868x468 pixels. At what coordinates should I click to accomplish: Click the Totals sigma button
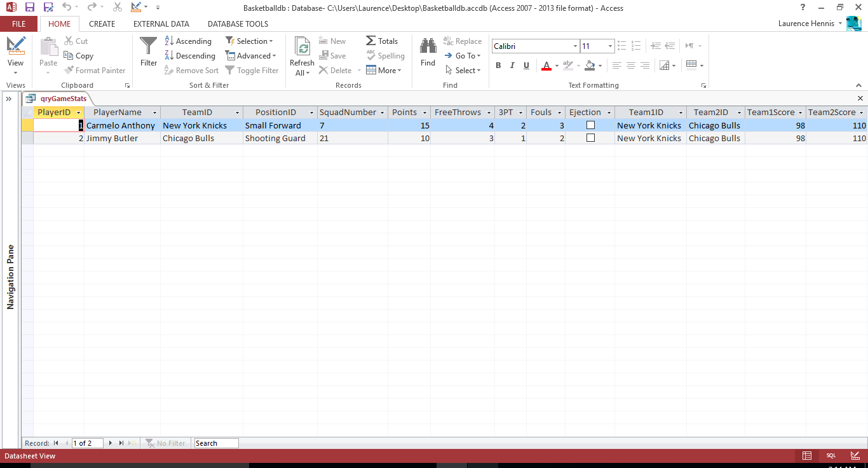click(382, 41)
